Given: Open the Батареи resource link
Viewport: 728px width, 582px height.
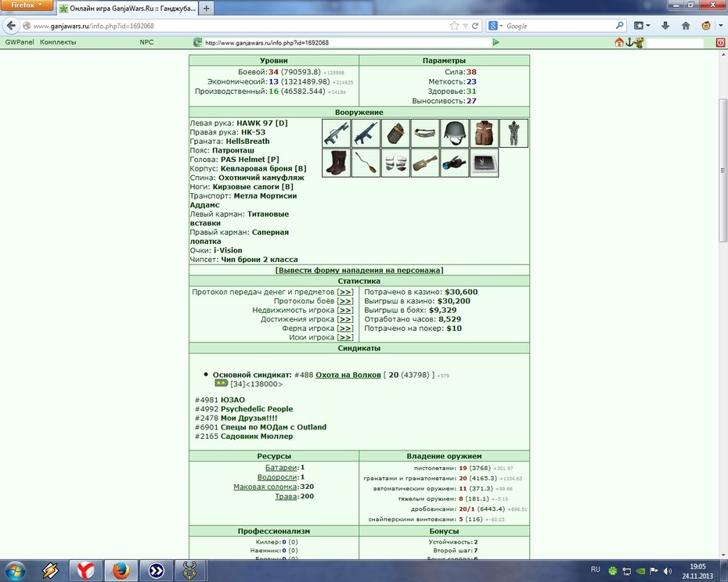Looking at the screenshot, I should [x=281, y=468].
